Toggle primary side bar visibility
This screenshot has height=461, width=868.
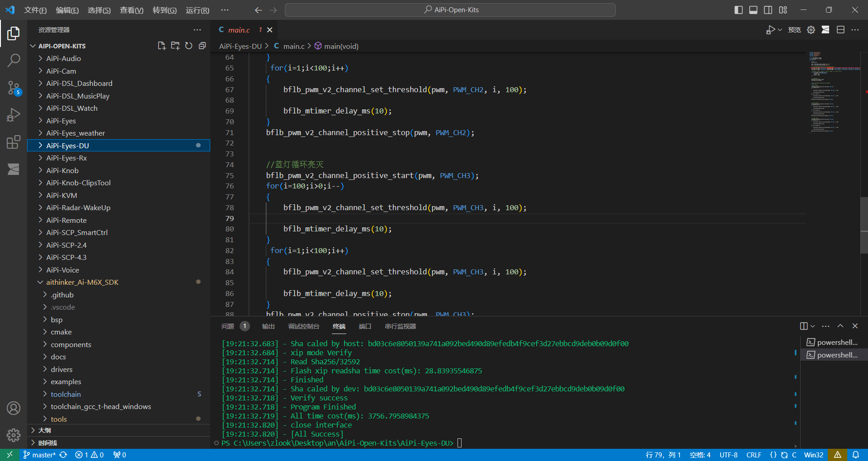pos(739,10)
